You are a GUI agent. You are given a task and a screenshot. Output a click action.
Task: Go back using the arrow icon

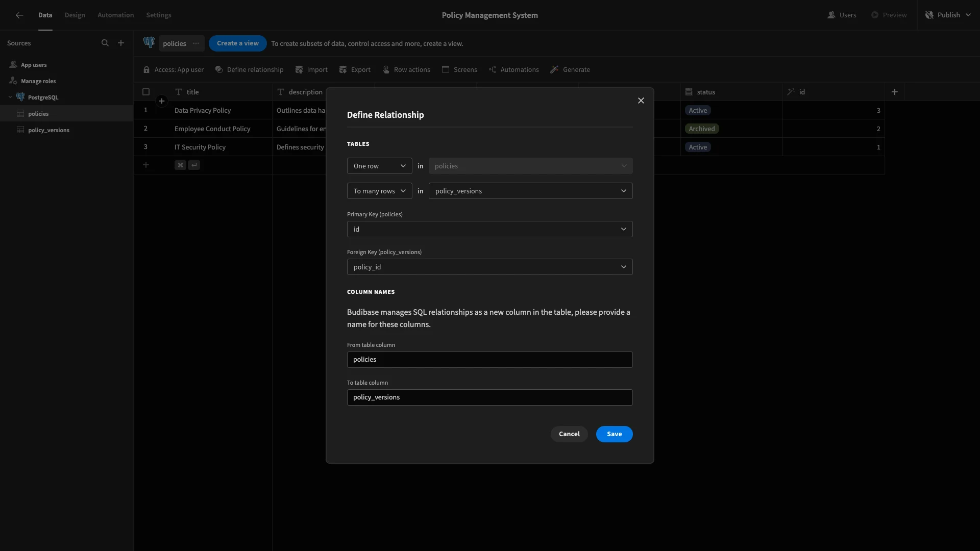(x=19, y=15)
